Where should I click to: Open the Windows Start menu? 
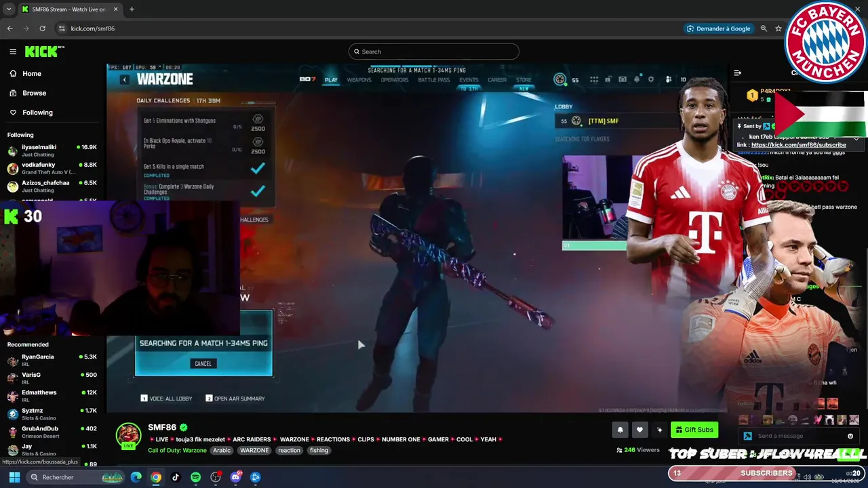point(14,477)
